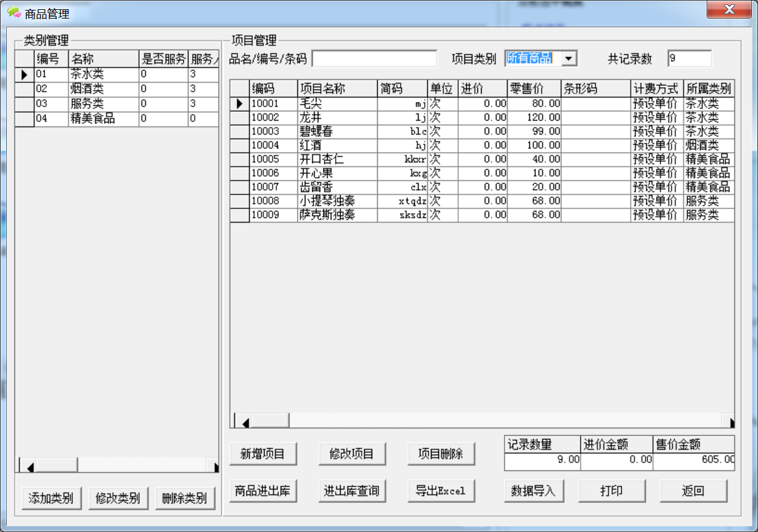Click the 添加类别 button
Image resolution: width=758 pixels, height=532 pixels.
click(x=51, y=499)
